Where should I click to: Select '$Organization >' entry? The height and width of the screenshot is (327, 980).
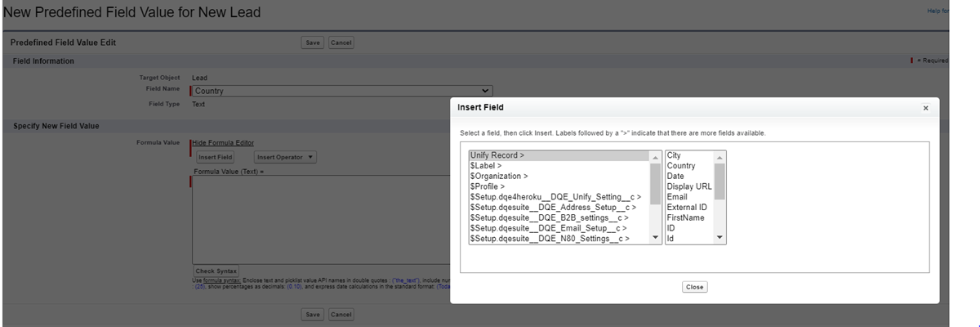pyautogui.click(x=559, y=176)
